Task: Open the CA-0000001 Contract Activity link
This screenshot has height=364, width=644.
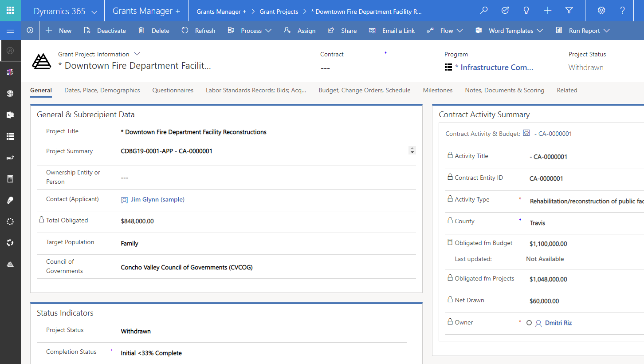Action: [553, 134]
